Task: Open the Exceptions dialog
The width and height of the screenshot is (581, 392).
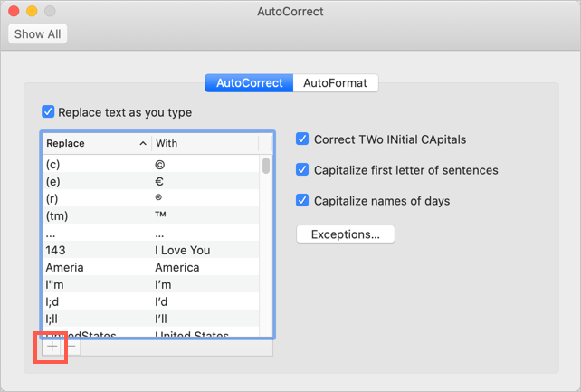Action: 345,234
